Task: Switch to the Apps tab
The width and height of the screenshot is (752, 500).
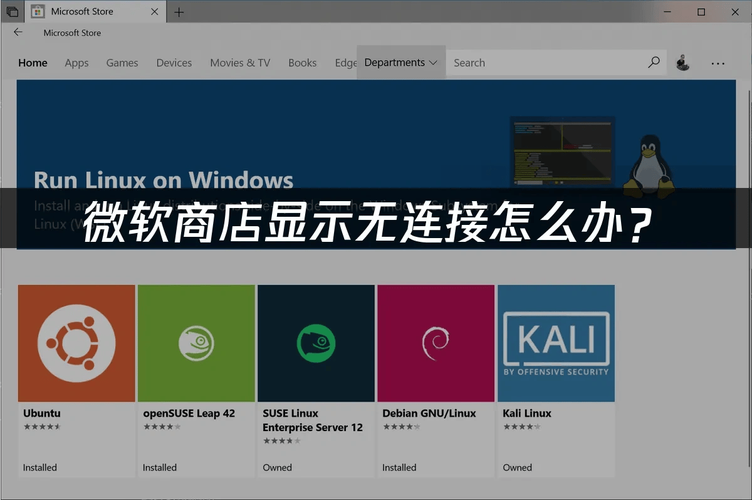Action: (77, 63)
